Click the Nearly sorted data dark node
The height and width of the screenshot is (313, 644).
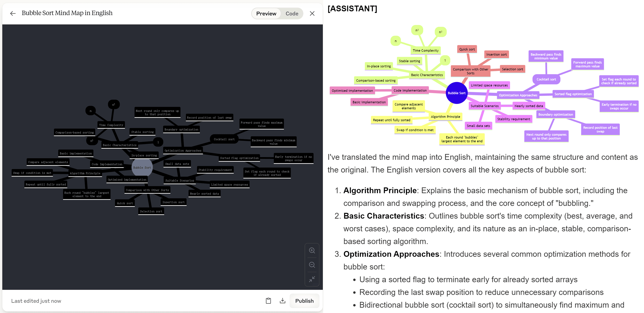pos(204,194)
